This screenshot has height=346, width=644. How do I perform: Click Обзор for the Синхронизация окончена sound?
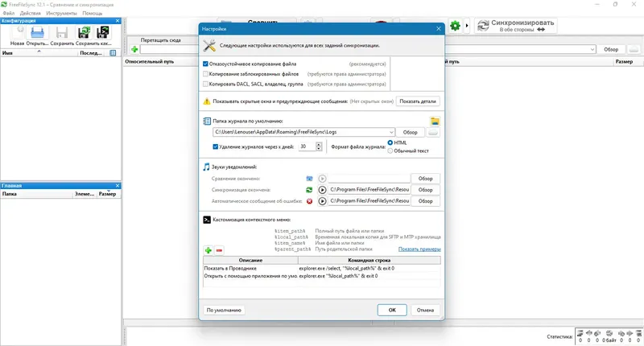(425, 190)
